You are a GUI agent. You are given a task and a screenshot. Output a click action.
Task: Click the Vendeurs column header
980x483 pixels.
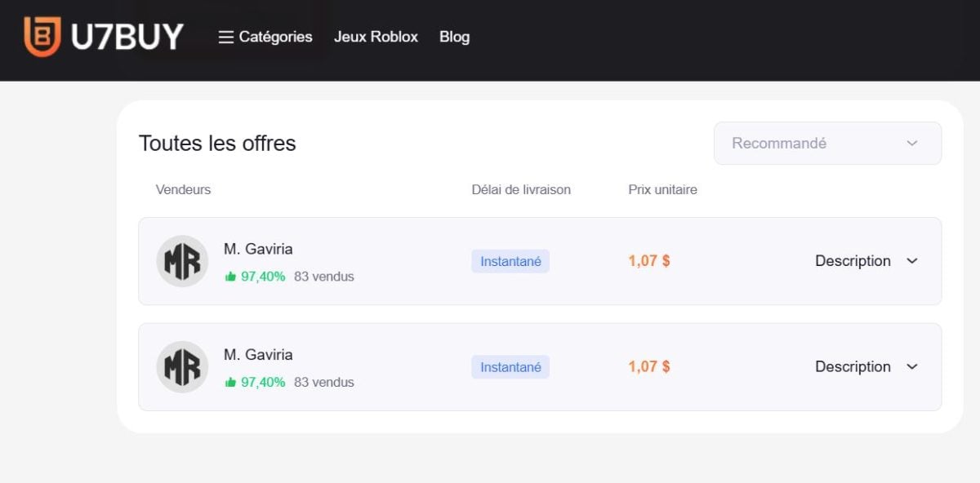click(183, 189)
